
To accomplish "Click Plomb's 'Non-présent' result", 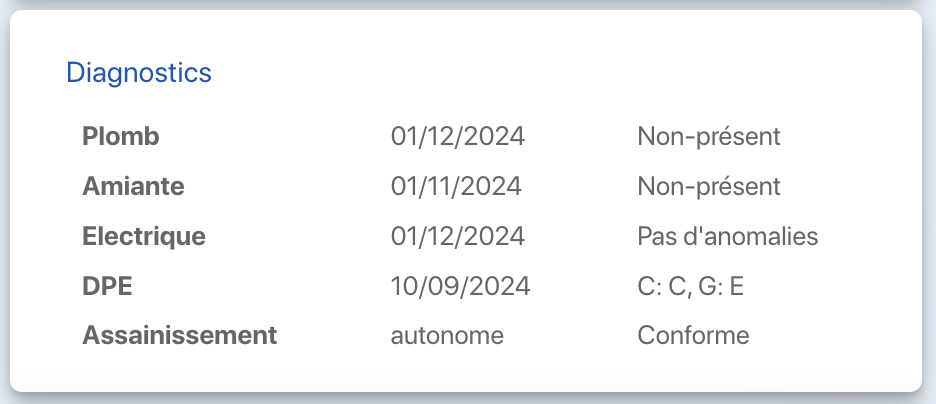I will pos(708,137).
